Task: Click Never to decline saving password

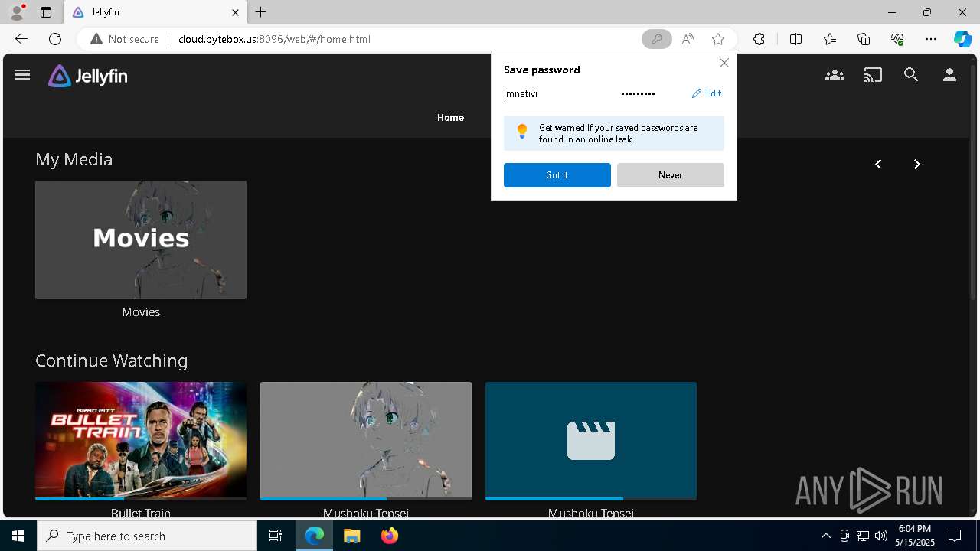Action: (671, 175)
